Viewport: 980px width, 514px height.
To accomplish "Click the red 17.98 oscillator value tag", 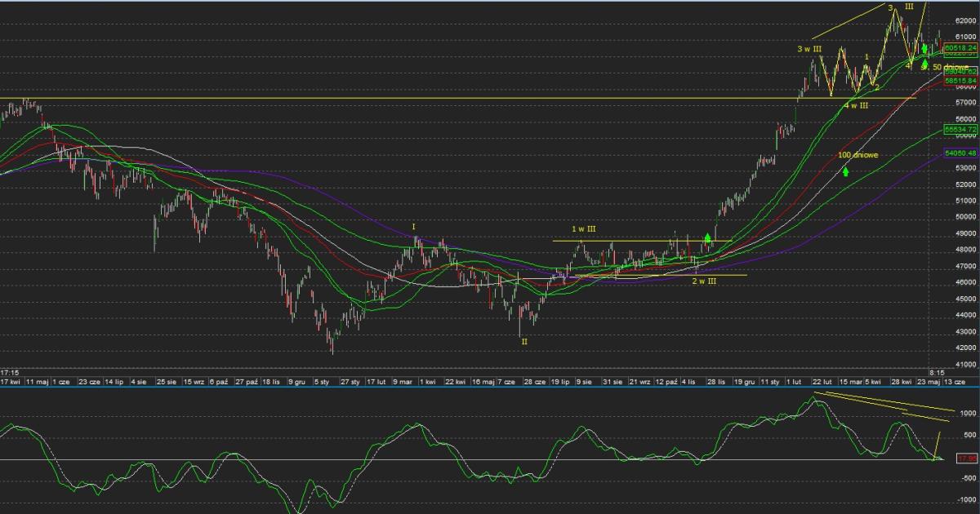I will [967, 459].
